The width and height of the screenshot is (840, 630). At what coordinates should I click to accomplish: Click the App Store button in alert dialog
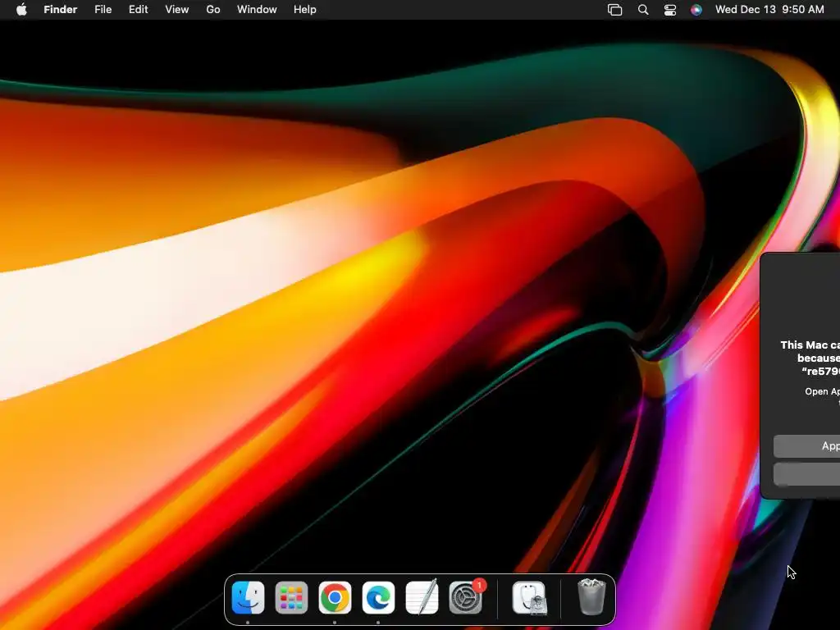pyautogui.click(x=807, y=445)
